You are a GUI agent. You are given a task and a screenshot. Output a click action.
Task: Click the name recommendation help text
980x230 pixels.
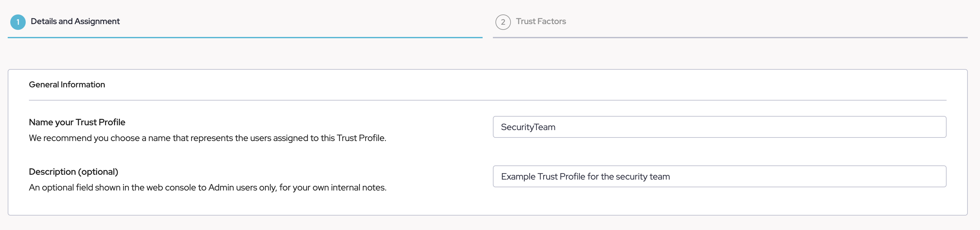point(207,138)
